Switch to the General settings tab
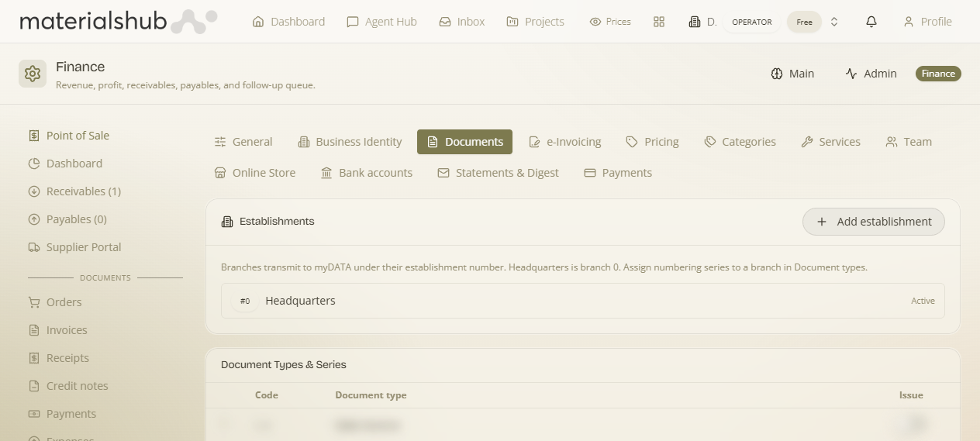This screenshot has width=980, height=441. pyautogui.click(x=243, y=142)
